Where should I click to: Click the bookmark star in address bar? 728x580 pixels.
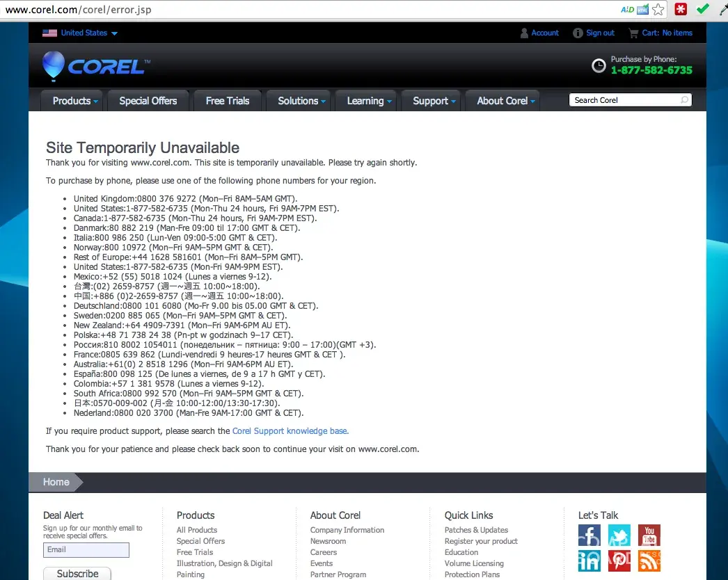coord(658,10)
